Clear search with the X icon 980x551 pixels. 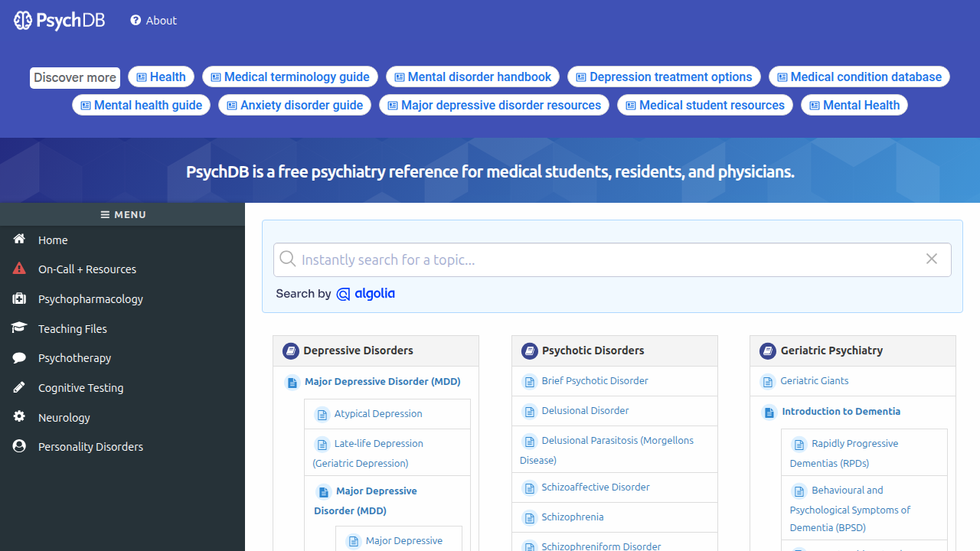pyautogui.click(x=932, y=259)
